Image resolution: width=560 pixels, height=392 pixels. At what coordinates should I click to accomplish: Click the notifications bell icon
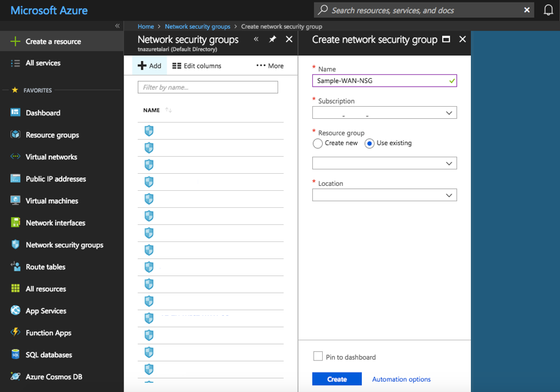click(x=548, y=10)
